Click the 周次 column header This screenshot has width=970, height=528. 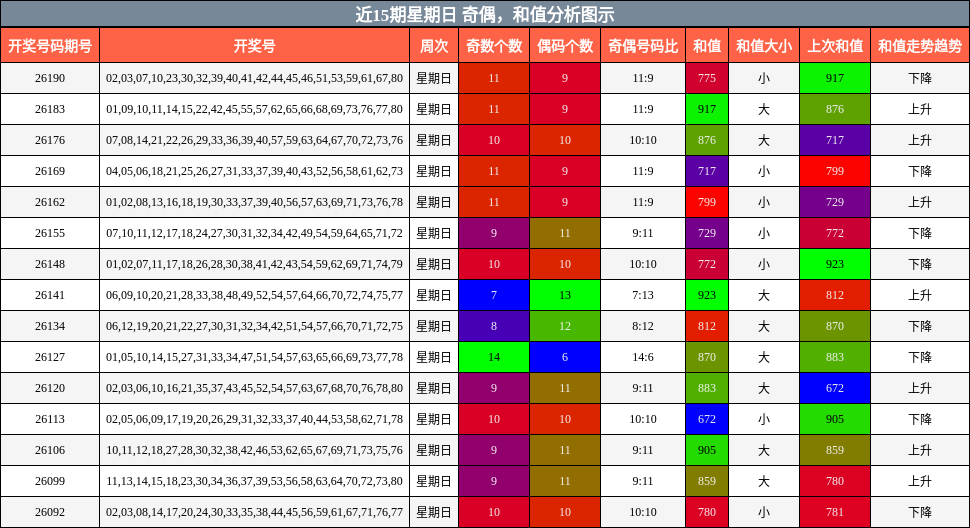[434, 46]
